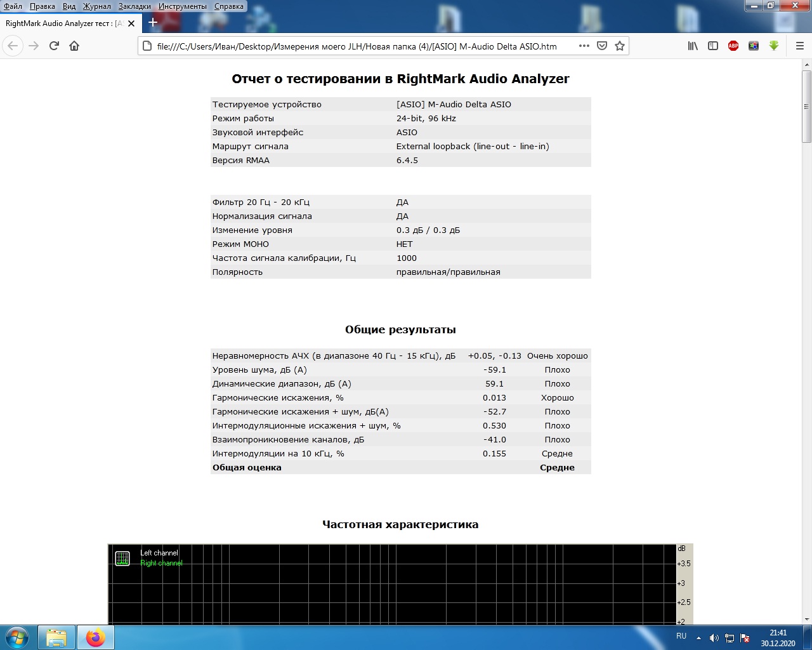Screen dimensions: 812x650
Task: Open a new tab with plus button
Action: tap(153, 23)
